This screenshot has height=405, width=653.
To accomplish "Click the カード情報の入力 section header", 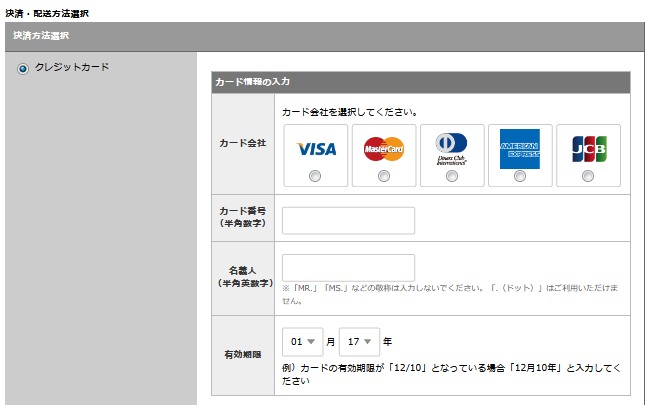I will point(421,82).
